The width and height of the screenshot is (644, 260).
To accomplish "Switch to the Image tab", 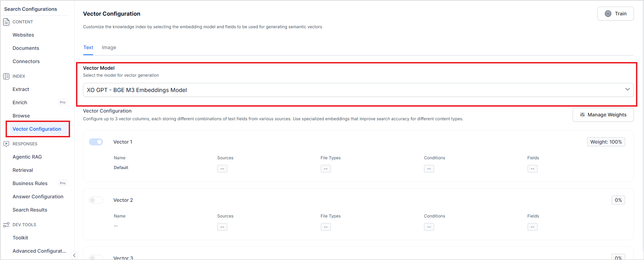I will point(109,47).
